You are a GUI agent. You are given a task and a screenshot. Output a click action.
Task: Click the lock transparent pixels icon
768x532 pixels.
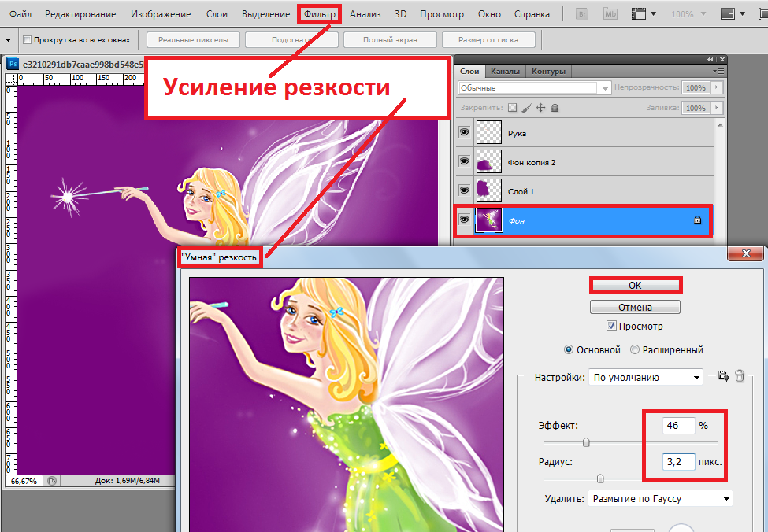point(513,108)
